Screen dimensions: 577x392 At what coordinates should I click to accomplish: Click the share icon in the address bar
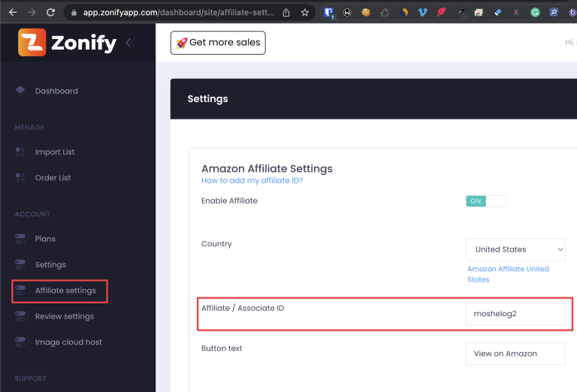tap(286, 13)
